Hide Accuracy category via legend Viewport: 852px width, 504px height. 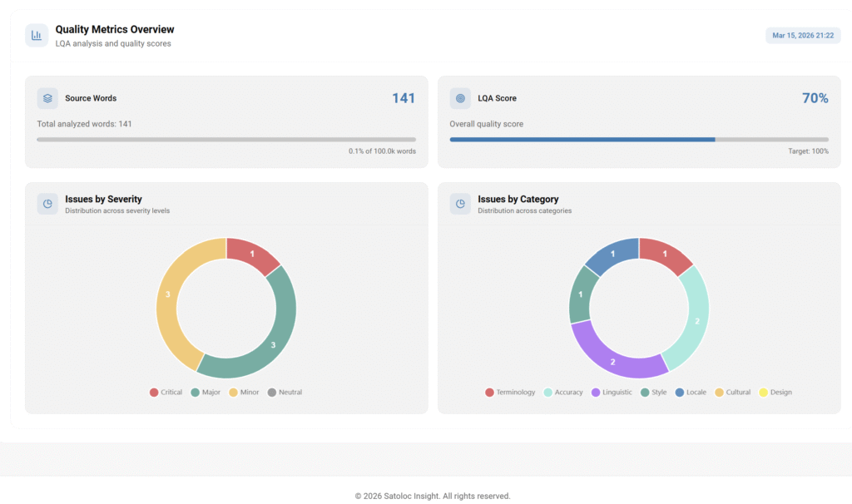(x=563, y=393)
